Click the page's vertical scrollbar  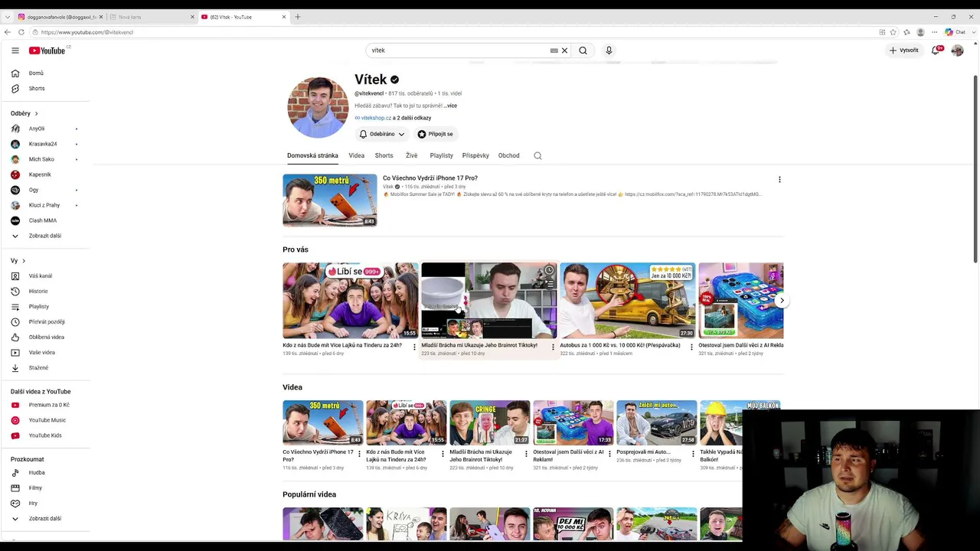click(975, 168)
